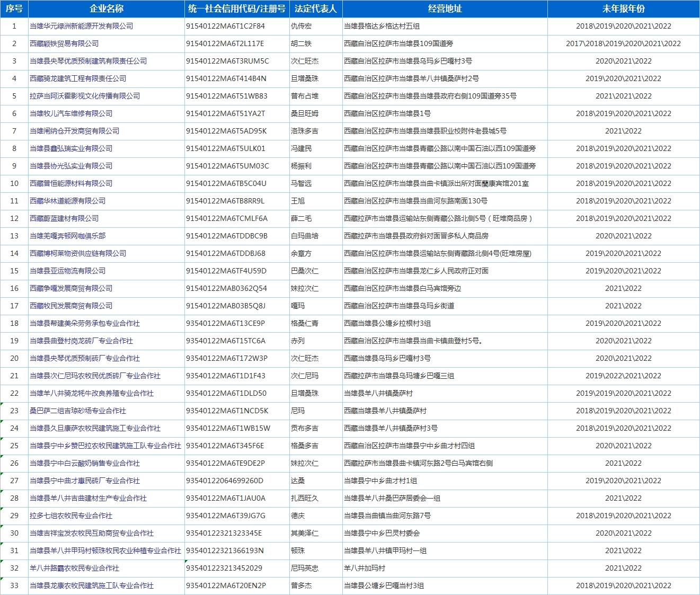700x595 pixels.
Task: Open 当雄县央琴优质预制砖厂专业合作社 link
Action: point(85,358)
